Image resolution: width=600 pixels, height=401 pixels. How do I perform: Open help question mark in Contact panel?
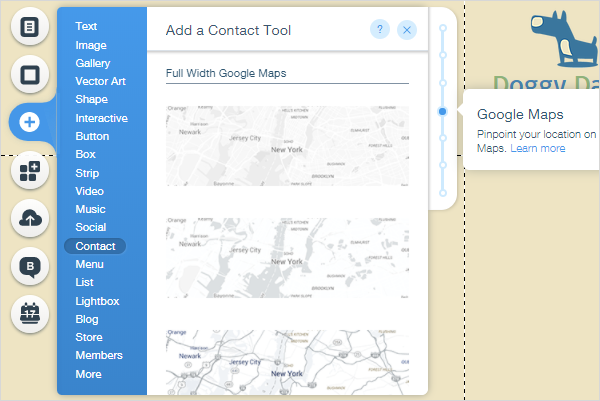coord(380,29)
